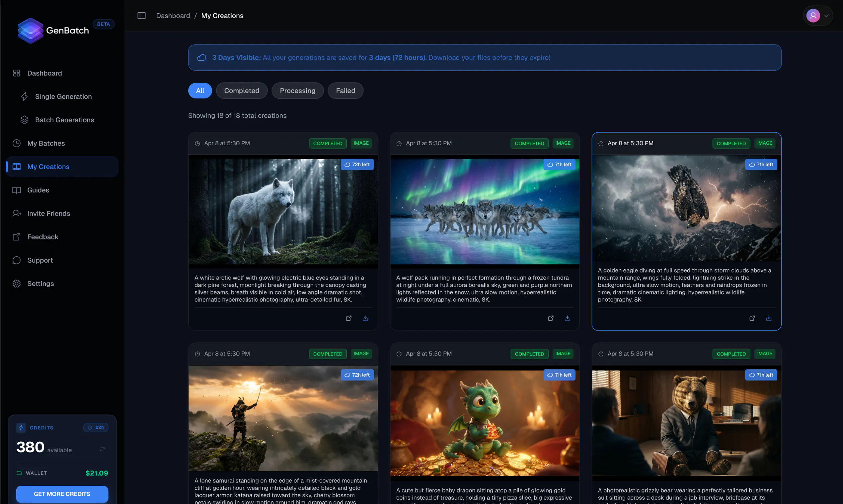This screenshot has height=504, width=843.
Task: Click the Batch Generations layers icon
Action: [x=25, y=120]
